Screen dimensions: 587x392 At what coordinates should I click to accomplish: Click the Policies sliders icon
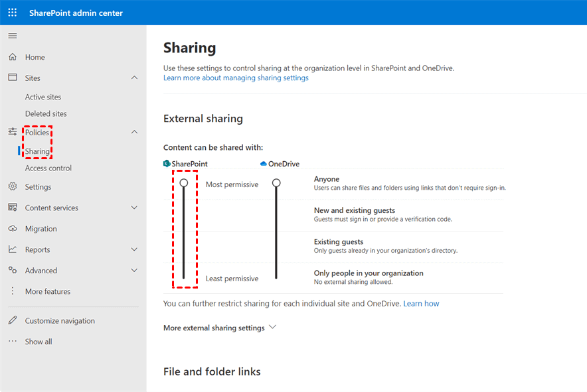pos(13,132)
